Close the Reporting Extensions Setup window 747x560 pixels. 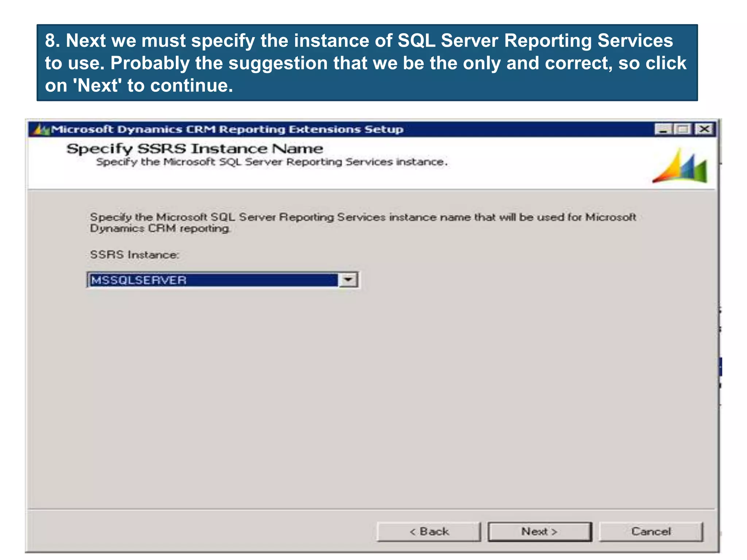704,129
